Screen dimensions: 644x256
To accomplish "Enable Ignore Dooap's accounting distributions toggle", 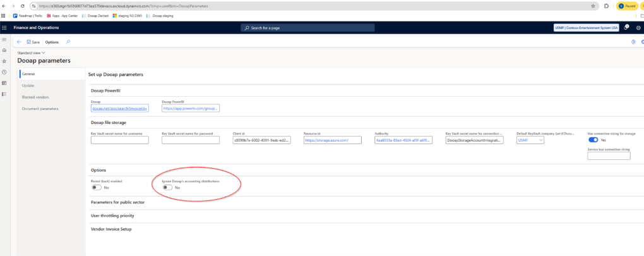I will [x=167, y=187].
